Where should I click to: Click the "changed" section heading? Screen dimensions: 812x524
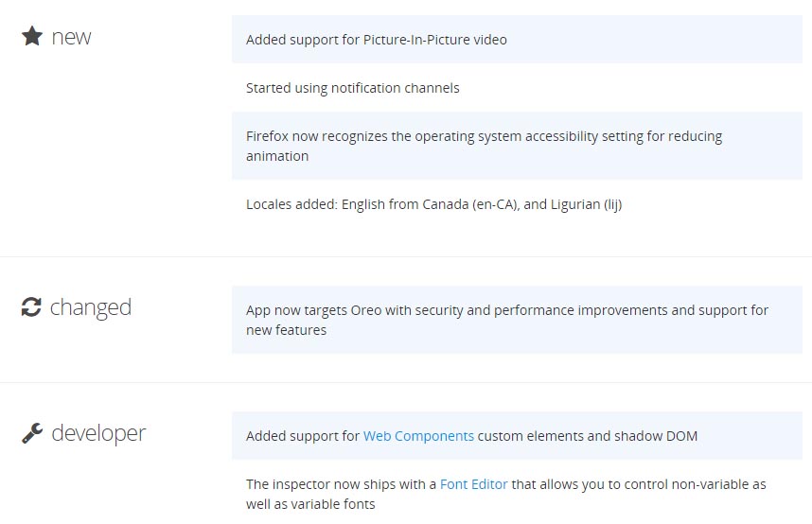point(91,307)
